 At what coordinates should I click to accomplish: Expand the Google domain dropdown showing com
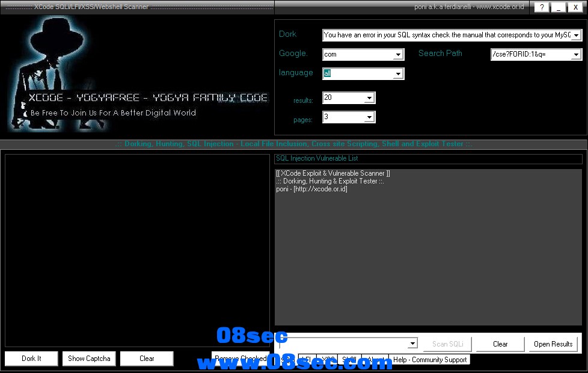click(398, 55)
